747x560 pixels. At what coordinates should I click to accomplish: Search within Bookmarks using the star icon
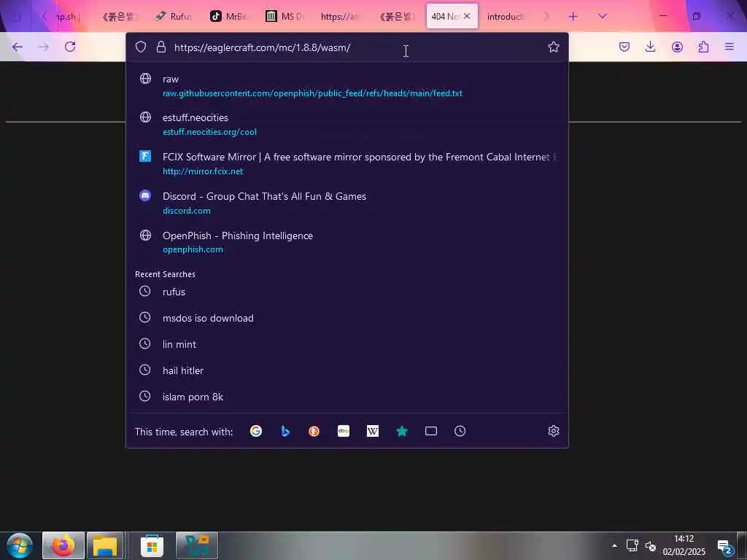pyautogui.click(x=402, y=431)
